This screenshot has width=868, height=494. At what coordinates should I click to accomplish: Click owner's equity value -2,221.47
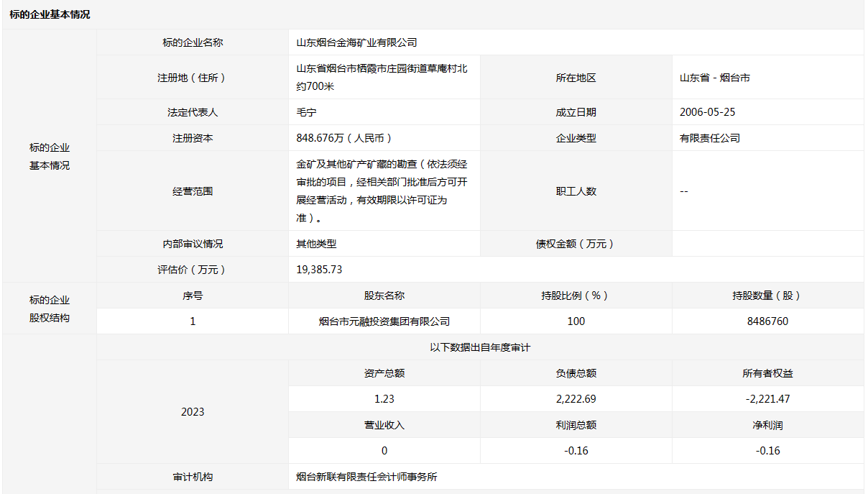767,399
